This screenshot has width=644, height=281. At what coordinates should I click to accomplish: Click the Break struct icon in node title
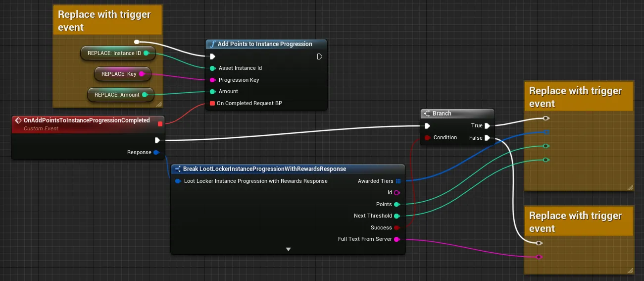point(178,169)
